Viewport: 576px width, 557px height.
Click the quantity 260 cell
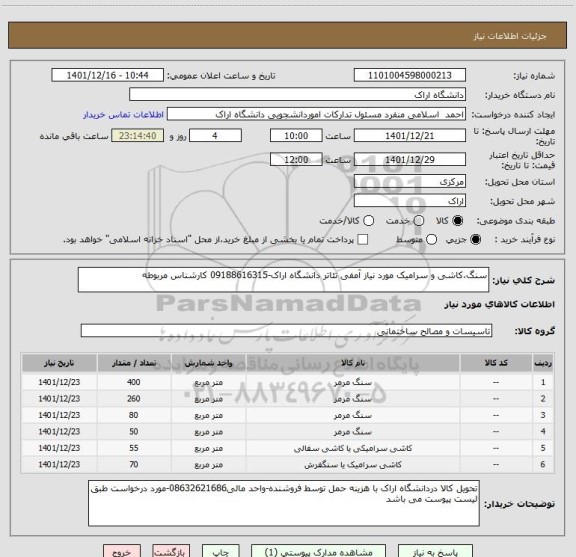pyautogui.click(x=134, y=399)
